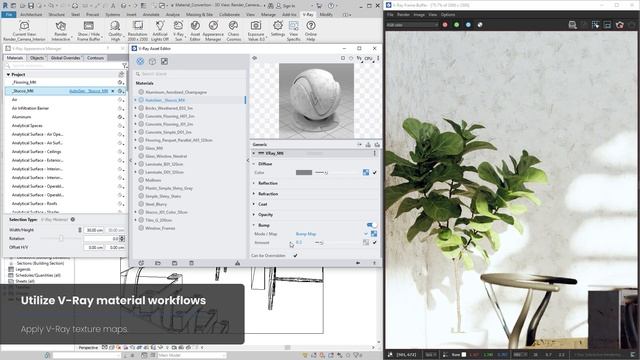Click red channel button in Frame Buffer
The image size is (640, 360).
(x=445, y=25)
